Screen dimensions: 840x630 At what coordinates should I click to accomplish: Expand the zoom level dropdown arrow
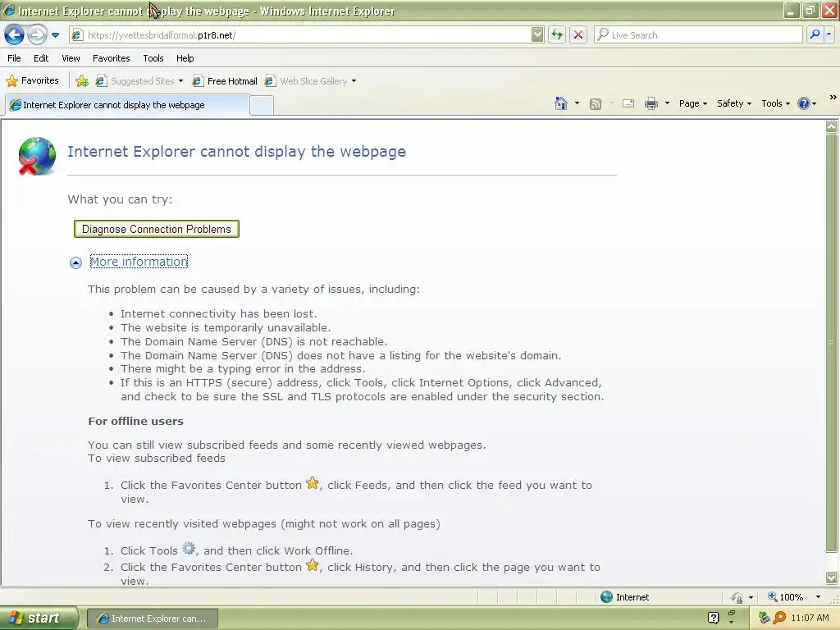tap(818, 597)
